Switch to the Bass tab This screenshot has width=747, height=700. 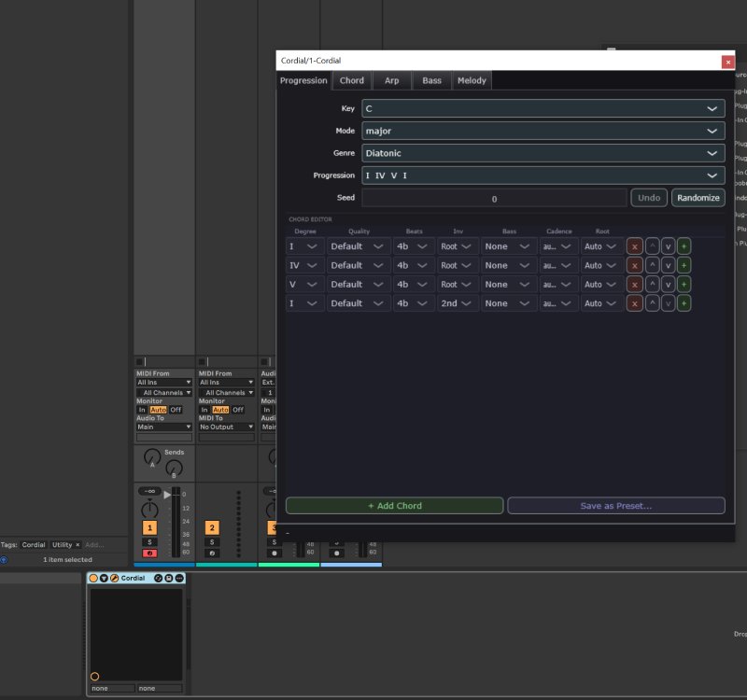click(431, 80)
